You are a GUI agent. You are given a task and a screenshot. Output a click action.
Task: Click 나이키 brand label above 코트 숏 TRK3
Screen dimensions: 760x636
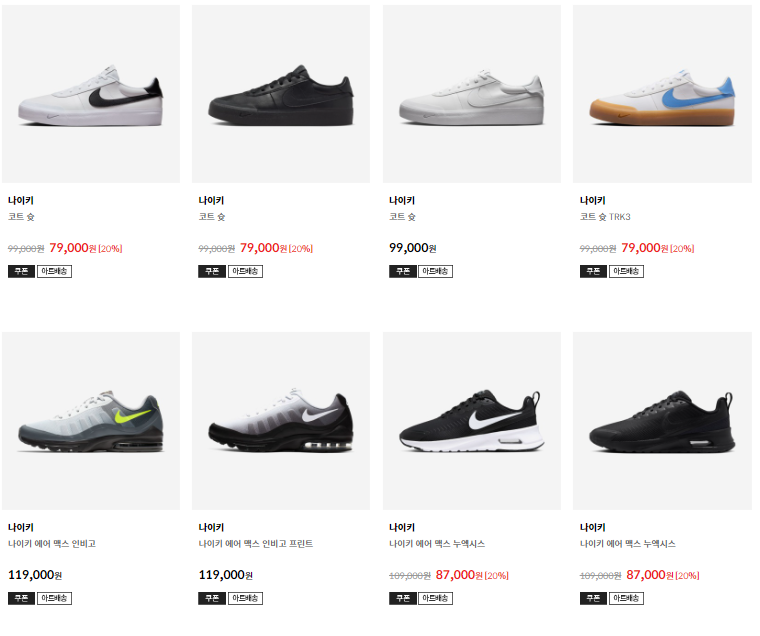592,200
